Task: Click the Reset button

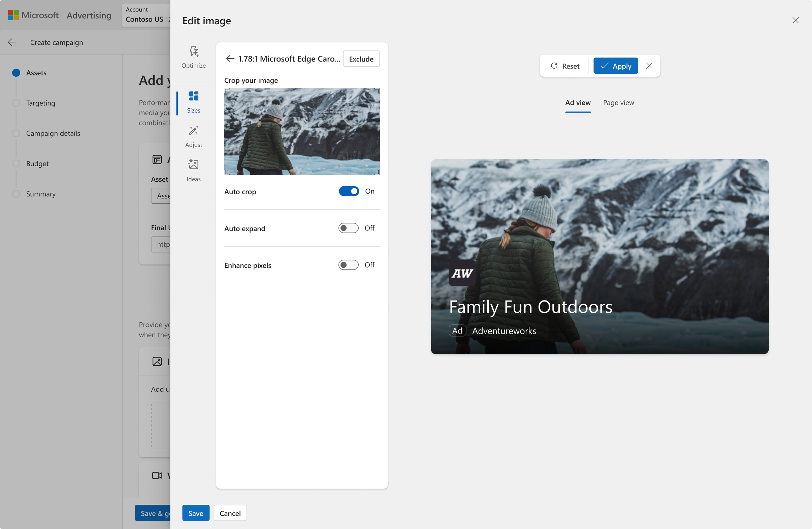Action: (565, 66)
